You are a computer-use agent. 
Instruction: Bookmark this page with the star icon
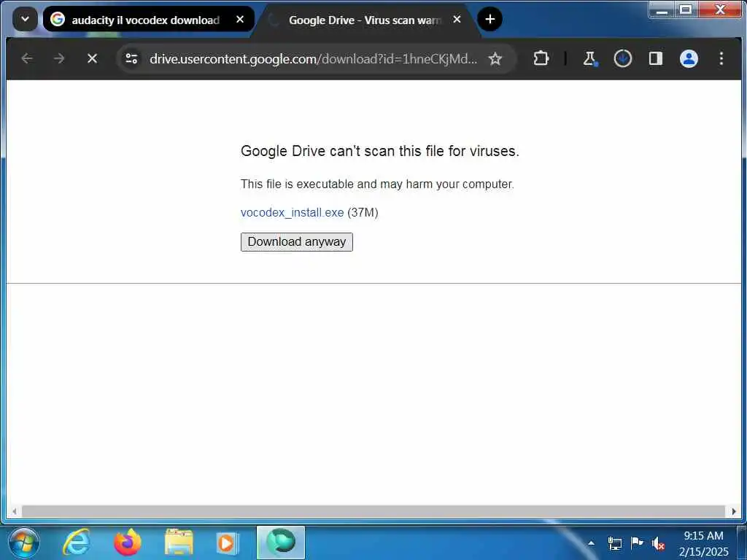pyautogui.click(x=495, y=58)
